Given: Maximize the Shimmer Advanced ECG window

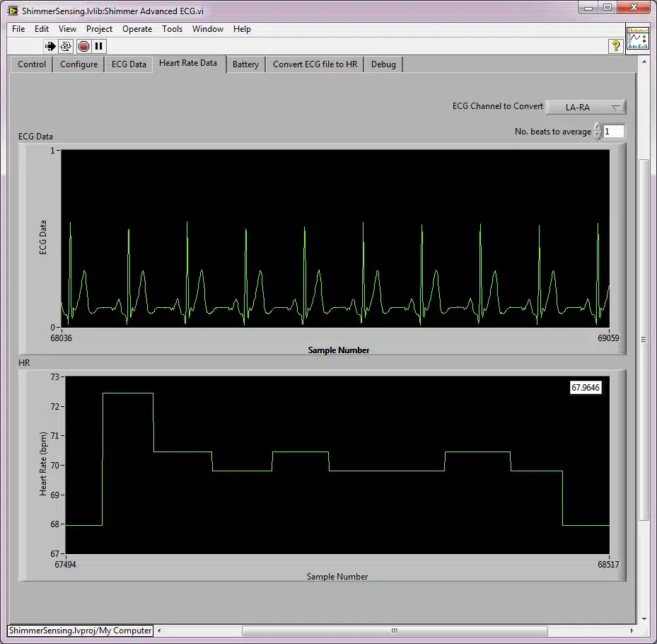Looking at the screenshot, I should pyautogui.click(x=607, y=8).
